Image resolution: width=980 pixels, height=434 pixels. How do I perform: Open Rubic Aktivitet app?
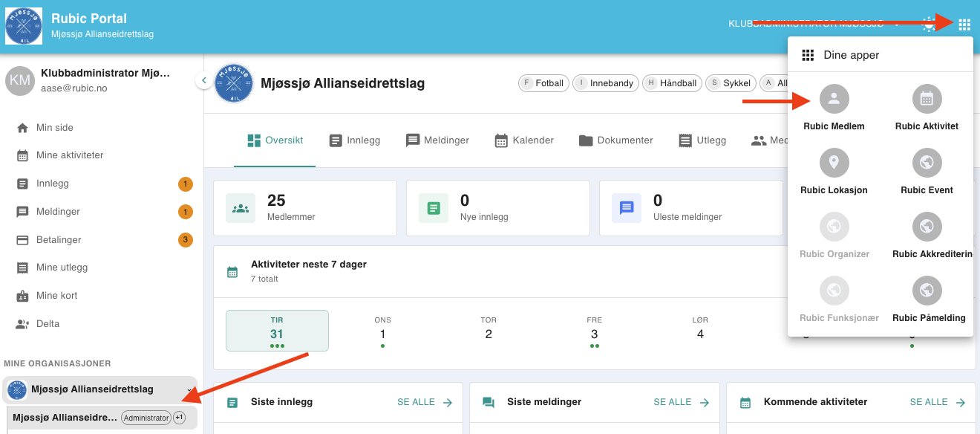927,108
